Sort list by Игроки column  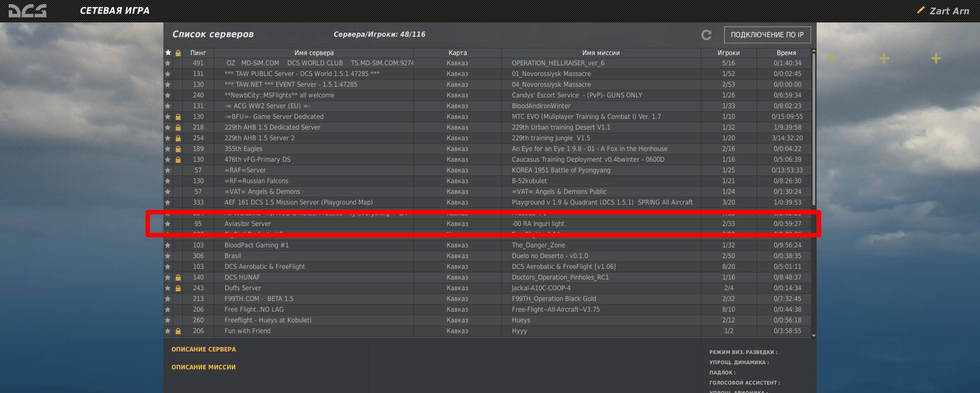coord(729,53)
